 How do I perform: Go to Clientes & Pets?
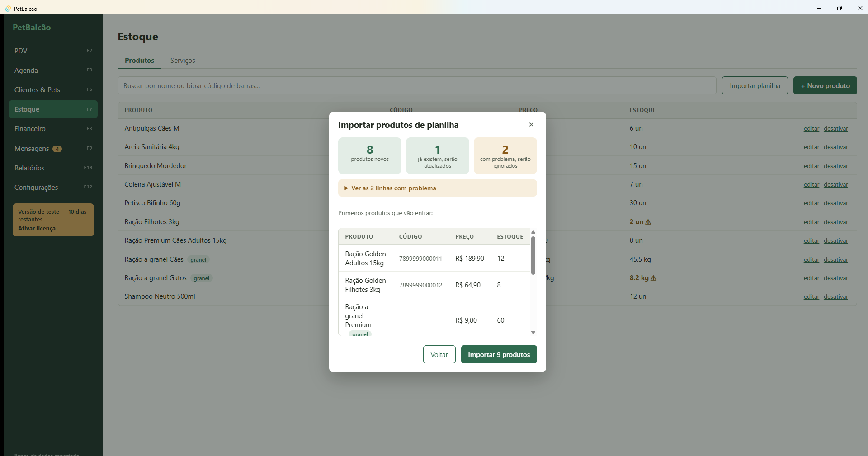pos(53,89)
